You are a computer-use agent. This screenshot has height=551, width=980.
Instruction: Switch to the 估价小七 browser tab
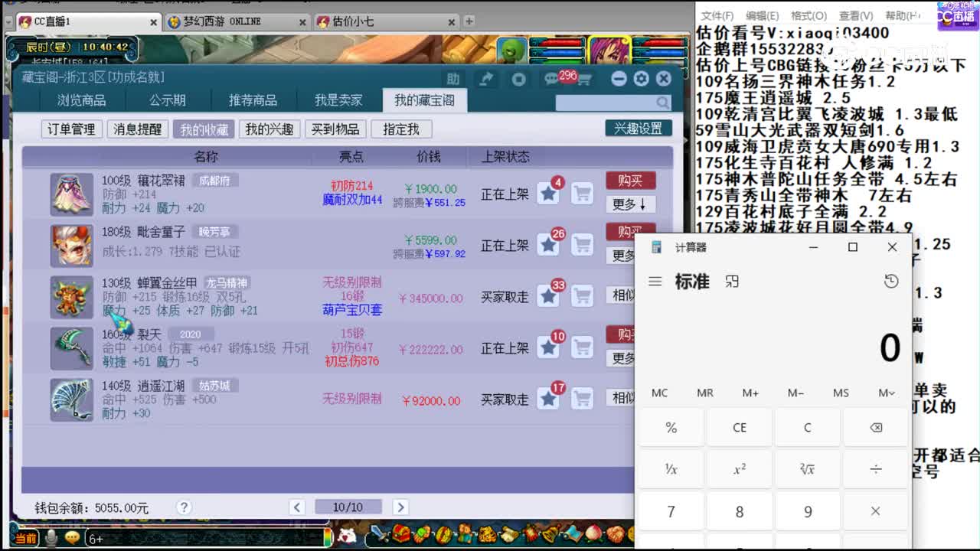click(360, 21)
